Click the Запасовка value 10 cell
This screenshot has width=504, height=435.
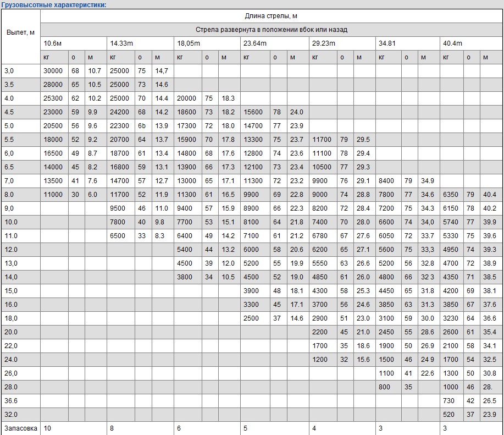[48, 428]
